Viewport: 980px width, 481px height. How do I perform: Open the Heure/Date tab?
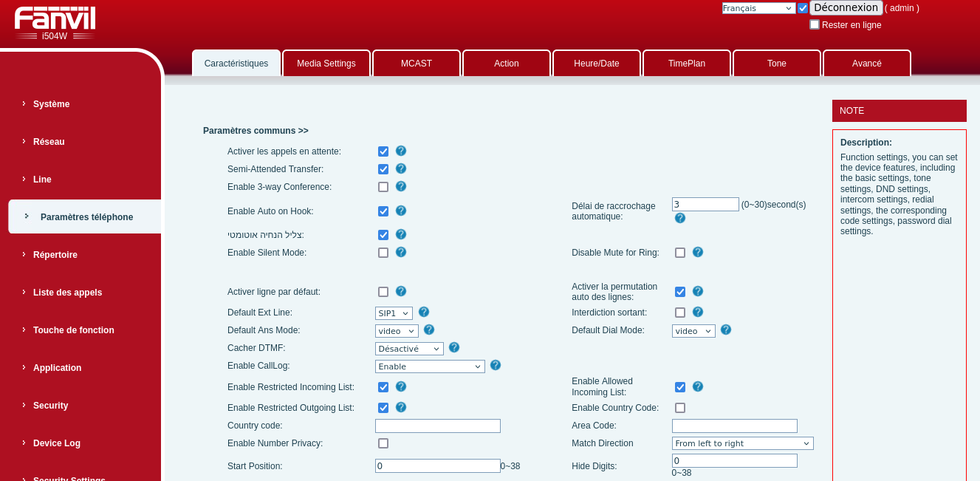point(597,64)
